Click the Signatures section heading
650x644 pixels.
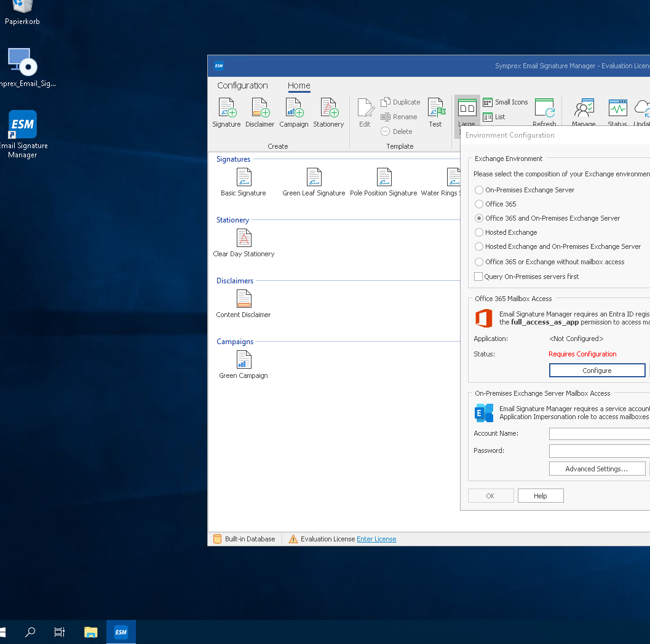pyautogui.click(x=234, y=159)
